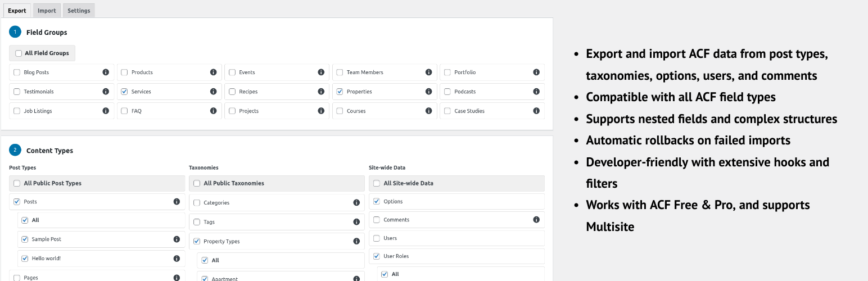The height and width of the screenshot is (281, 868).
Task: Toggle the Sample Post checkbox
Action: click(25, 239)
